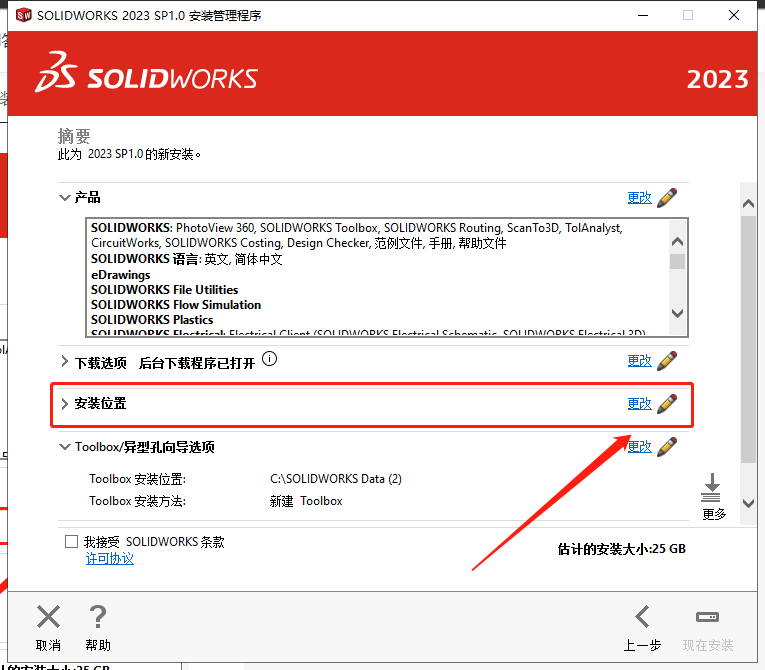765x670 pixels.
Task: Click the pencil icon in 安装位置 row
Action: coord(667,404)
